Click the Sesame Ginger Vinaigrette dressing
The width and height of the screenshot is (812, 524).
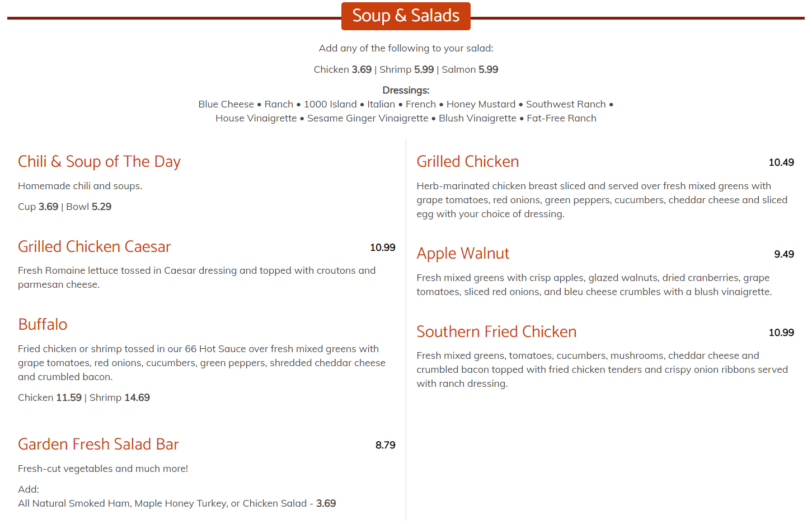click(x=368, y=119)
